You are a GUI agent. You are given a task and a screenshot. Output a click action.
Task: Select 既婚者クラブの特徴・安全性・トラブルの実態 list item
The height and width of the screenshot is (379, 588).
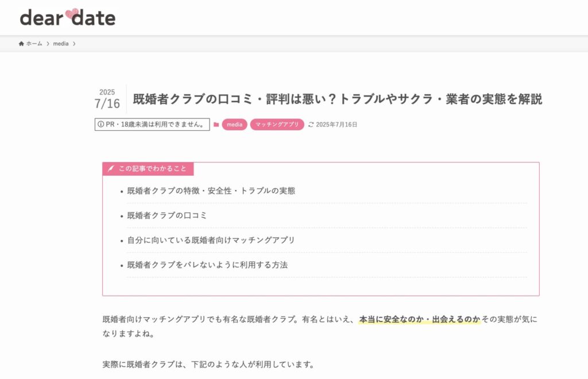point(211,191)
